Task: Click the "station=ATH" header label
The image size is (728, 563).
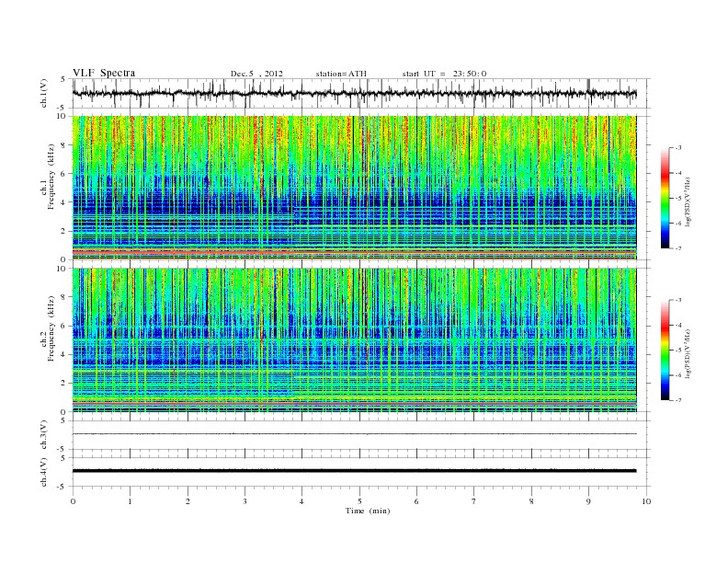Action: pos(341,74)
